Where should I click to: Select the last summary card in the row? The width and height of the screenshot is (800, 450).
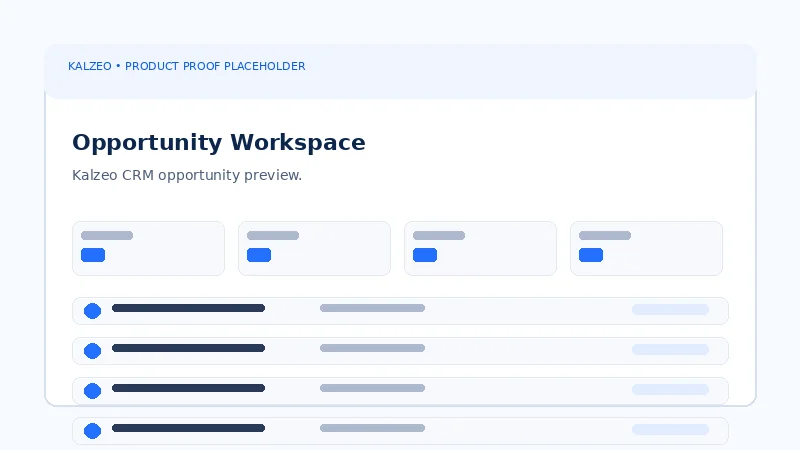click(646, 248)
